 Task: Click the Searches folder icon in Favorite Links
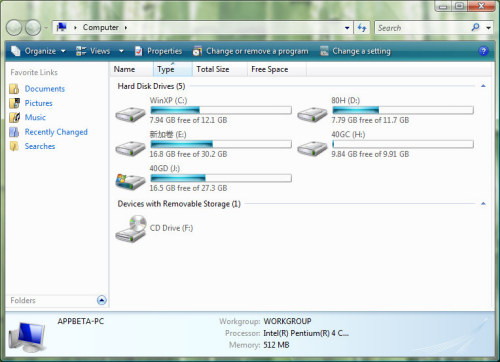[x=14, y=146]
